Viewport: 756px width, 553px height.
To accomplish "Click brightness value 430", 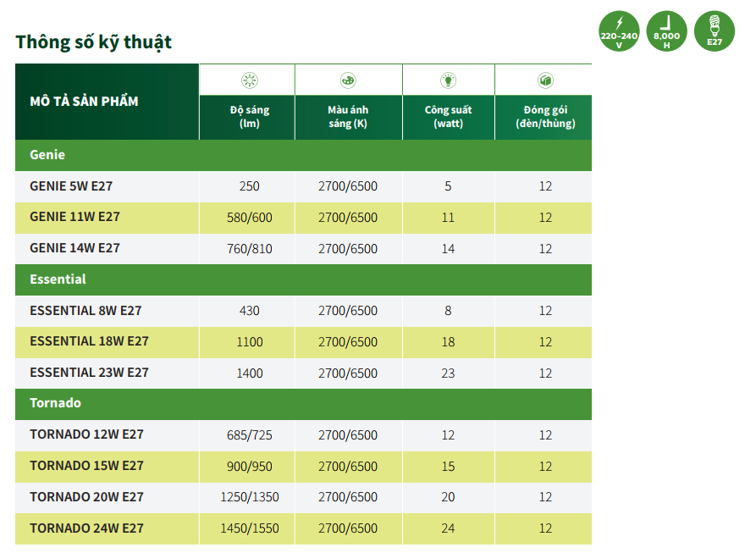I will pos(249,311).
